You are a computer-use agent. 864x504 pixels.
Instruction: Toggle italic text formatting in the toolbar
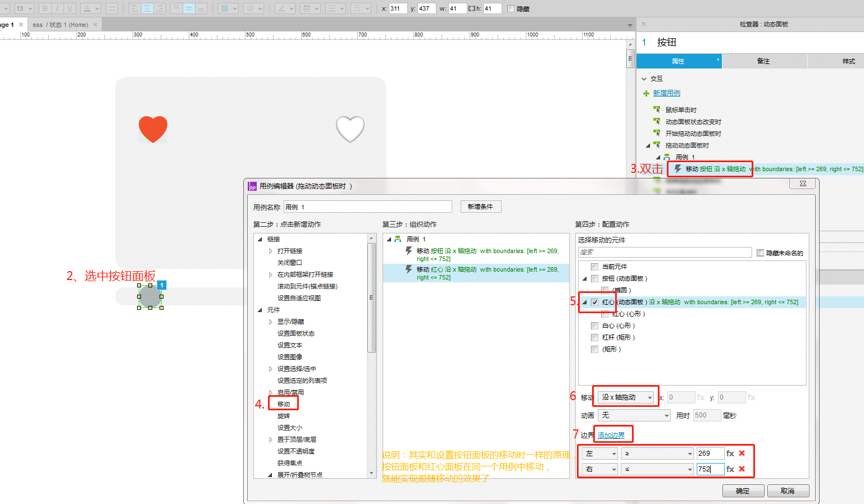pyautogui.click(x=57, y=8)
